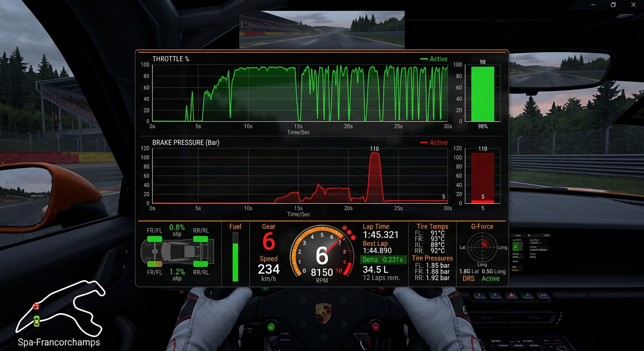Click the green Delta -0,231s box

pos(384,260)
